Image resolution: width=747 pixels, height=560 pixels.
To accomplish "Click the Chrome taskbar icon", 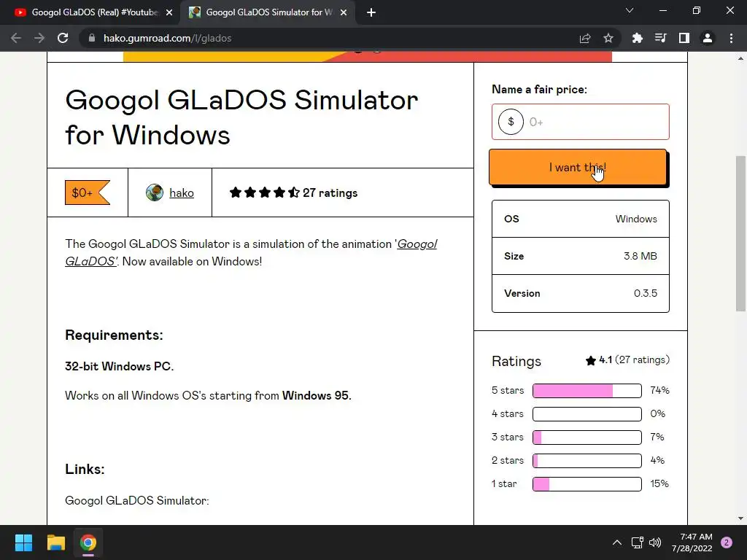I will [88, 542].
